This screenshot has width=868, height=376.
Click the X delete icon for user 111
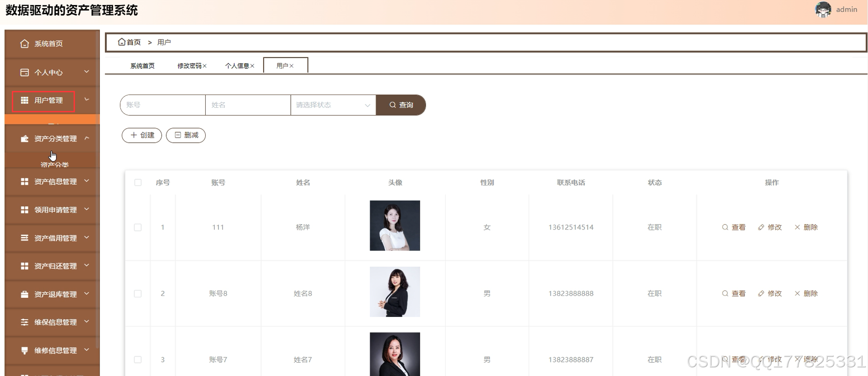pyautogui.click(x=797, y=227)
